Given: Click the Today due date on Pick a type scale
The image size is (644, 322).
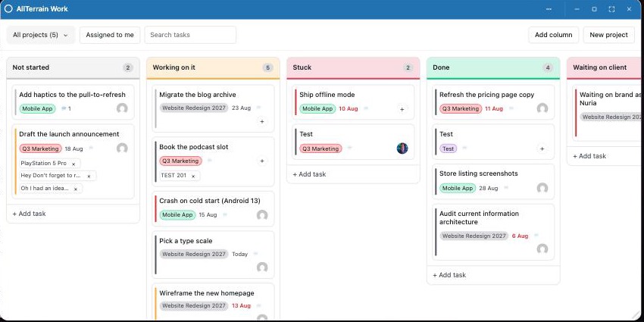Looking at the screenshot, I should 240,255.
